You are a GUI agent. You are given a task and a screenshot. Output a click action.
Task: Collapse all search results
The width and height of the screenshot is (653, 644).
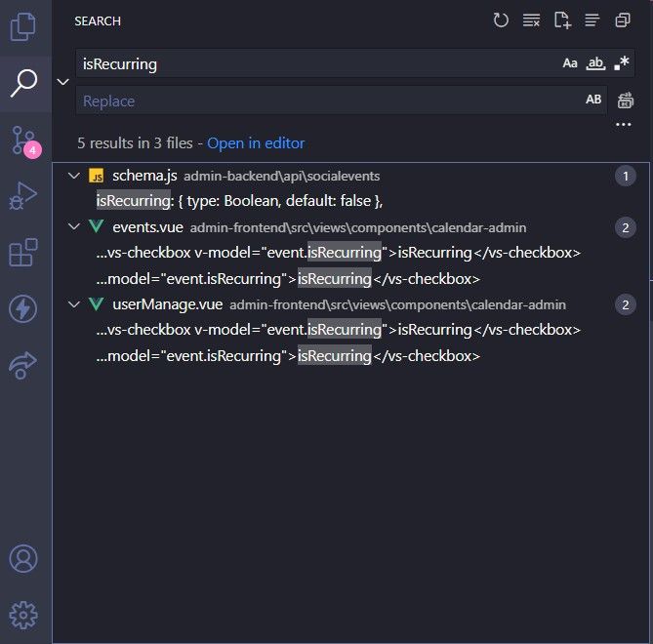click(622, 20)
